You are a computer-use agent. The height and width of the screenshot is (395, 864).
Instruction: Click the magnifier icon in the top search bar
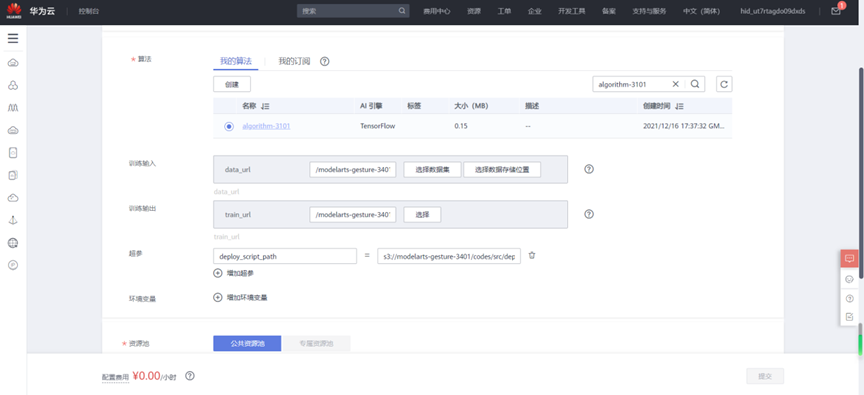[x=402, y=10]
